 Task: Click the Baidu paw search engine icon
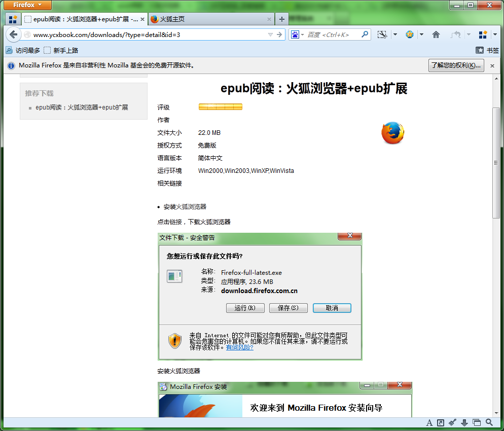pos(295,34)
